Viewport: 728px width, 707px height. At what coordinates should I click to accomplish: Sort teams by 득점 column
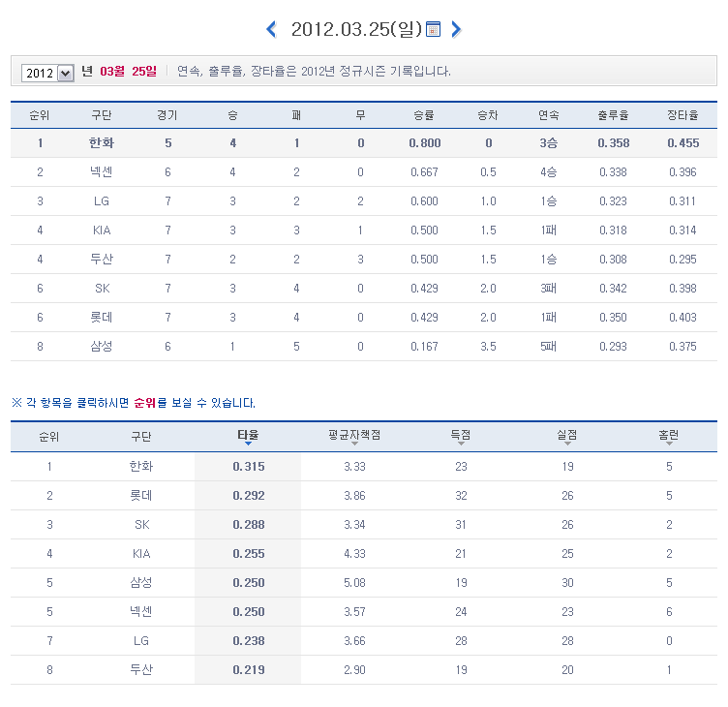coord(461,435)
